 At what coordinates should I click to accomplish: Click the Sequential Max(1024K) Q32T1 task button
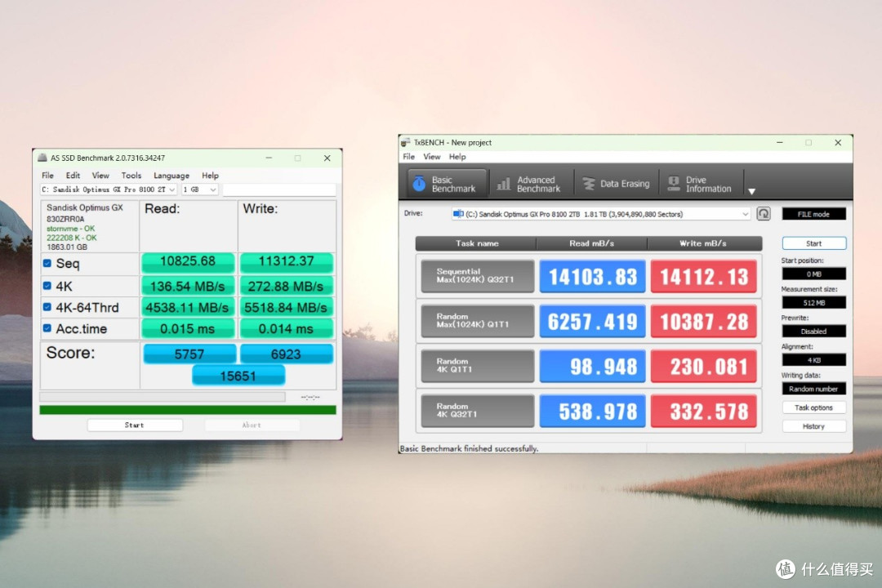click(478, 276)
